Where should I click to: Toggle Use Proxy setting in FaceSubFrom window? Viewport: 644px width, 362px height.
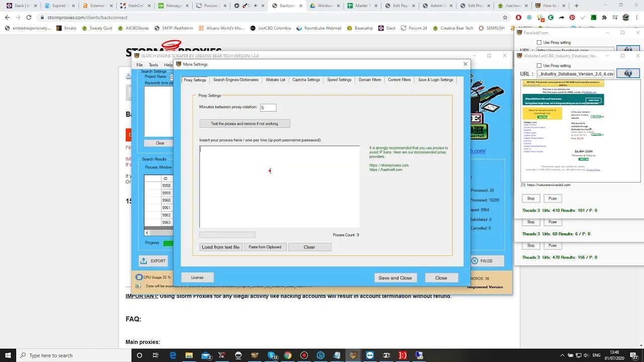(x=539, y=43)
